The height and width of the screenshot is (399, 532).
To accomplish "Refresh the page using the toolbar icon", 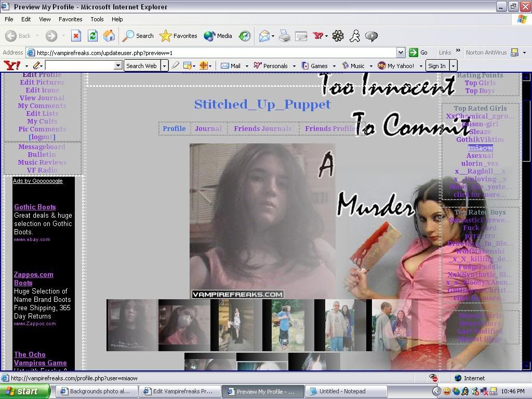I will 92,36.
